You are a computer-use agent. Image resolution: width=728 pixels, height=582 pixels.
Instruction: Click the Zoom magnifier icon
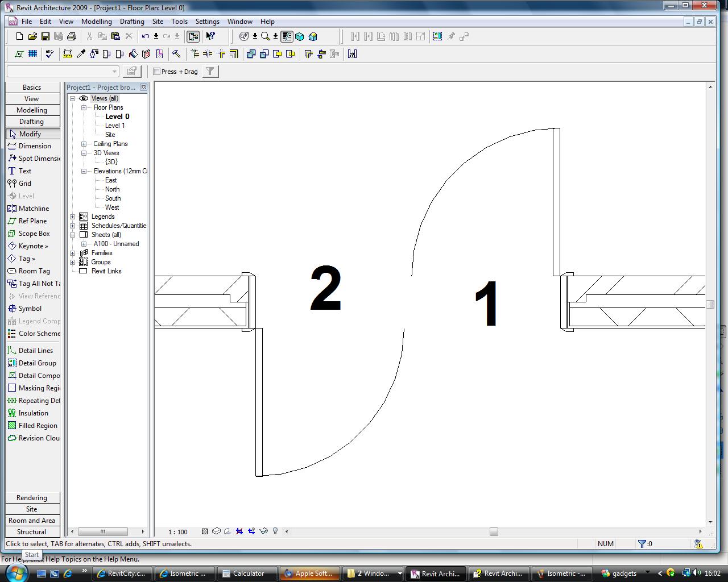coord(265,36)
